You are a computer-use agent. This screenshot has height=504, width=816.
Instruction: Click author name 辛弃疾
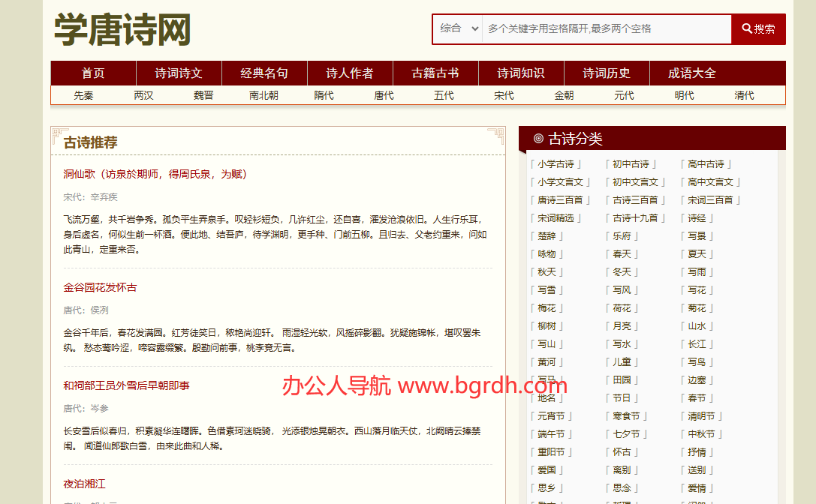point(104,197)
